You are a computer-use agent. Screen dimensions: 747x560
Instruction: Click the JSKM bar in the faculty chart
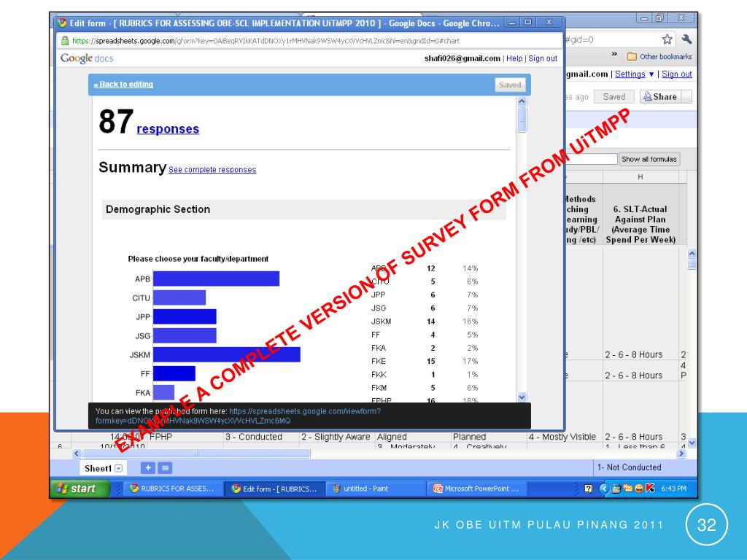pos(227,355)
